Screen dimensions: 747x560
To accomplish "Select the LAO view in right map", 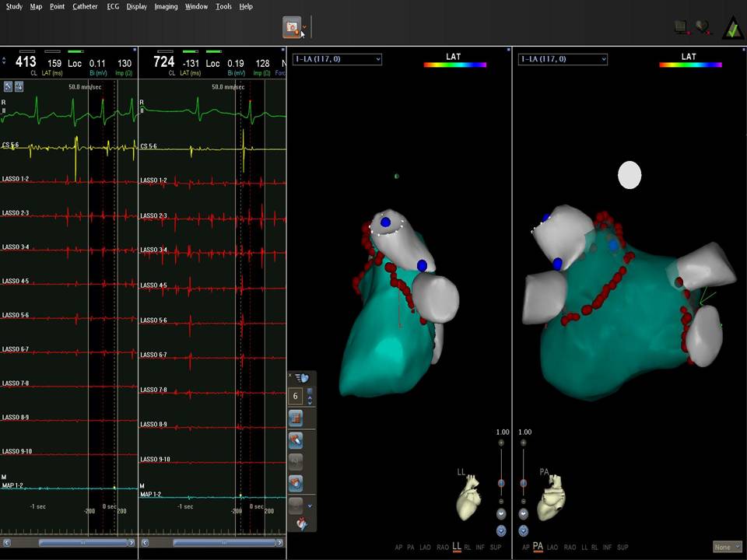I will [552, 548].
